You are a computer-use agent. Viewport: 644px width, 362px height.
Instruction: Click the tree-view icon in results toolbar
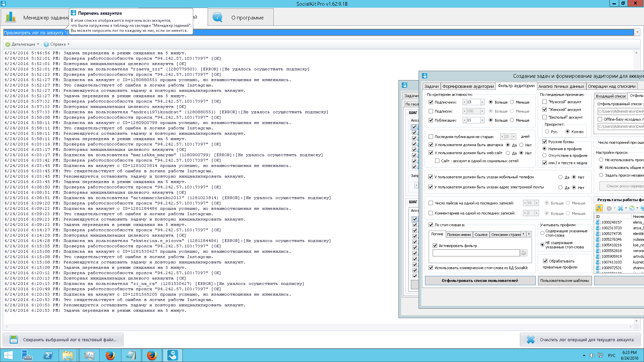[599, 208]
